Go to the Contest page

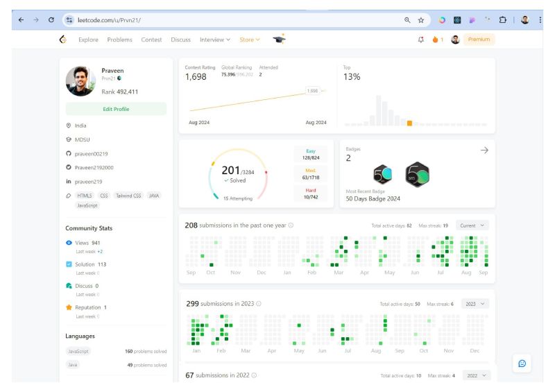click(x=151, y=40)
